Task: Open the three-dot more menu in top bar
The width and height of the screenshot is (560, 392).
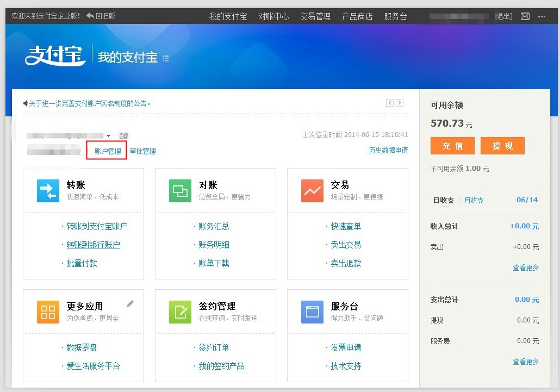Action: tap(542, 16)
